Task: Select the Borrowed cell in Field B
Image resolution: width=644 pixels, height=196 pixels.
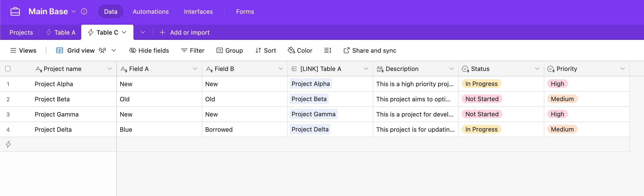Action: click(x=245, y=130)
